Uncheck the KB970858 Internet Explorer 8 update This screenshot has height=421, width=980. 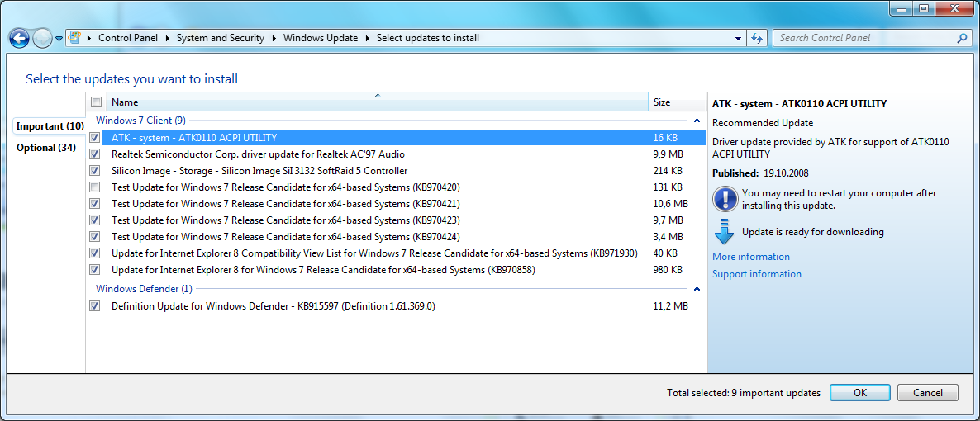tap(95, 270)
